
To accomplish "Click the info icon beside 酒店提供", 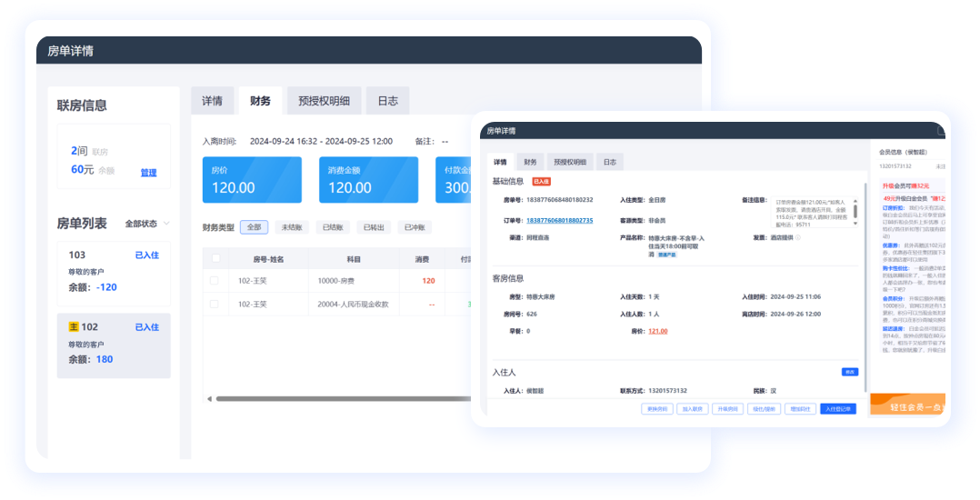I will point(797,237).
